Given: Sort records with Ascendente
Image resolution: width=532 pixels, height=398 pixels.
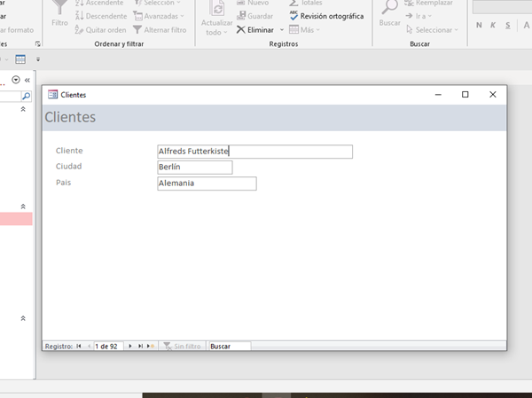Looking at the screenshot, I should 99,3.
